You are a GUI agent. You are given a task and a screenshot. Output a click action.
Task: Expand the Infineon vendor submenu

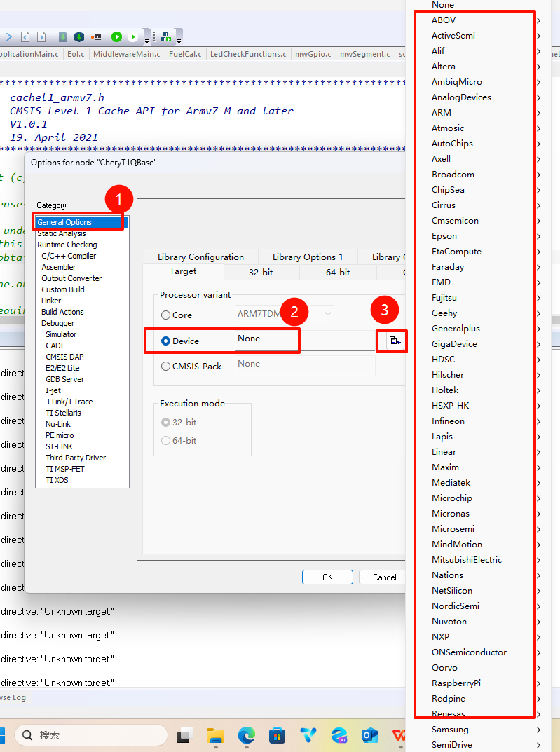pos(479,421)
